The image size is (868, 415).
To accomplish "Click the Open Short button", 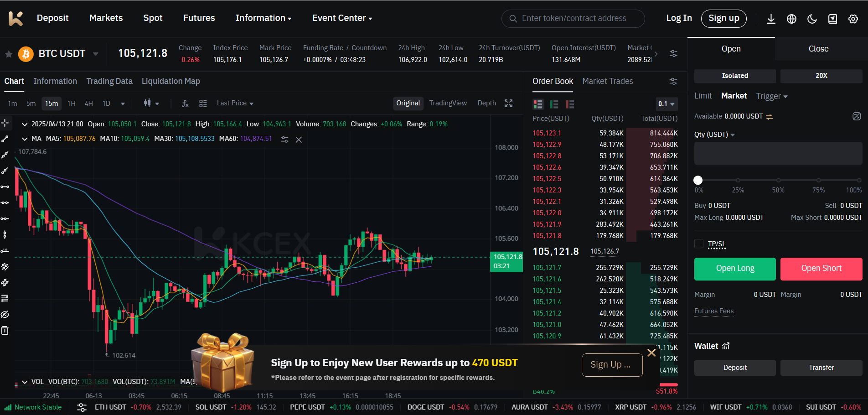I will (x=821, y=269).
